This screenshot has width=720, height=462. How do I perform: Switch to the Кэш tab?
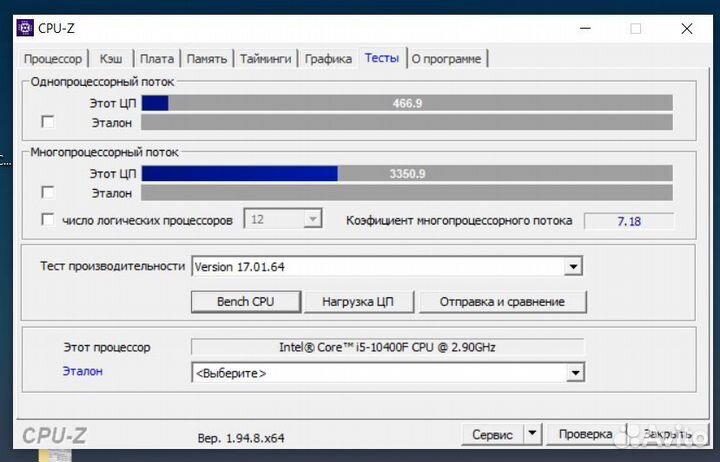click(x=111, y=59)
